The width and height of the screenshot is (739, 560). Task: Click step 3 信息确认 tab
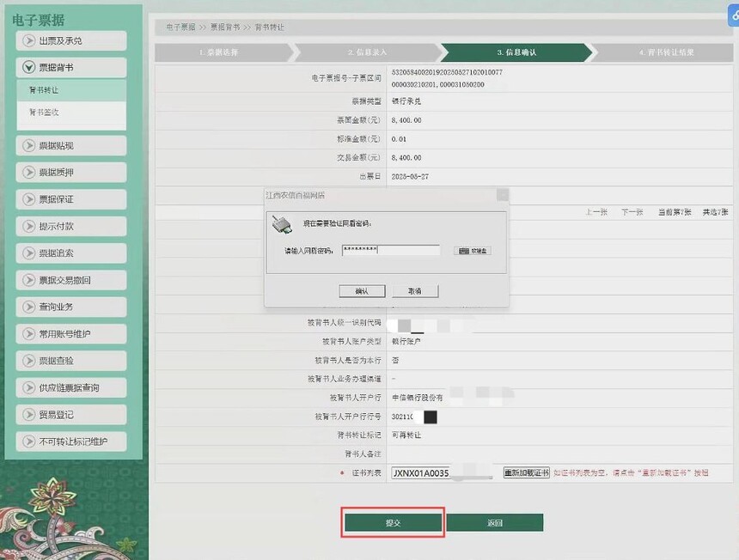tap(516, 52)
